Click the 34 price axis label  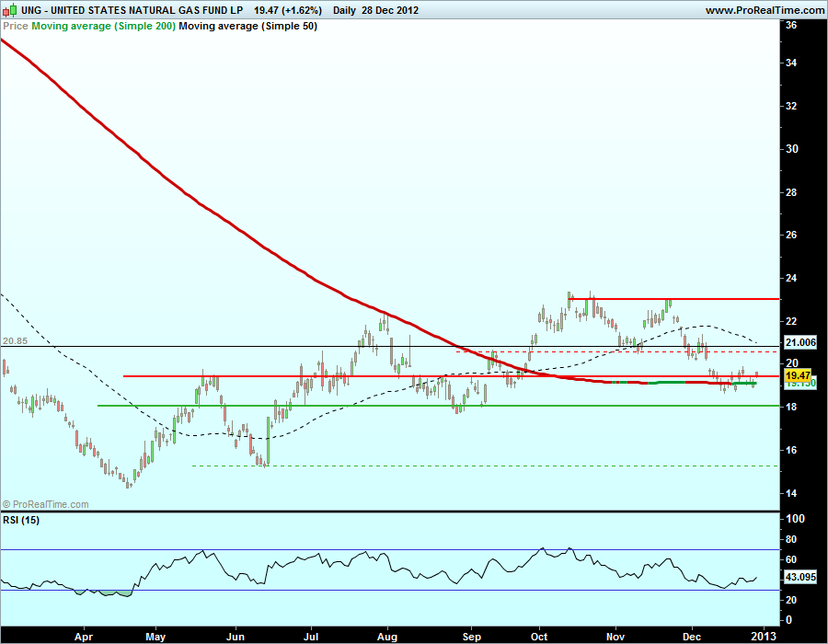[791, 63]
